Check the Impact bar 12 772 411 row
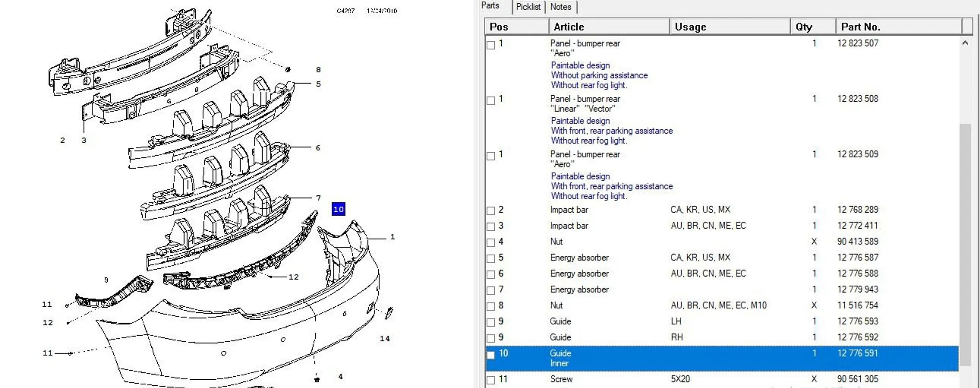 491,227
